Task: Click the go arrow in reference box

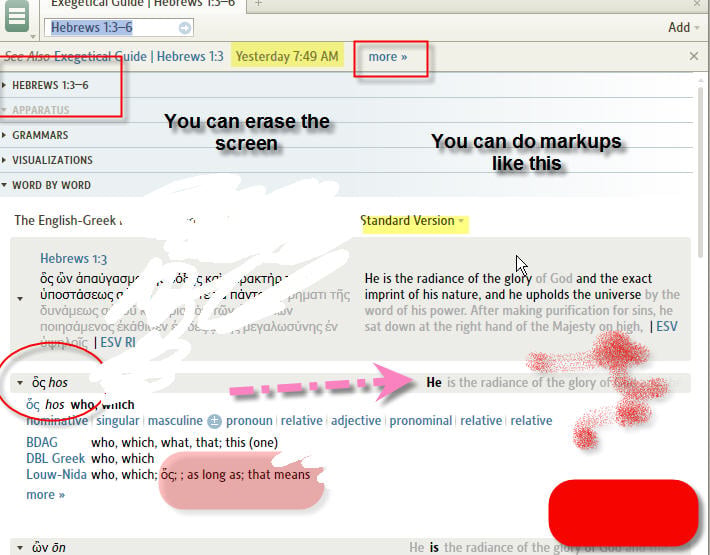Action: [x=185, y=28]
